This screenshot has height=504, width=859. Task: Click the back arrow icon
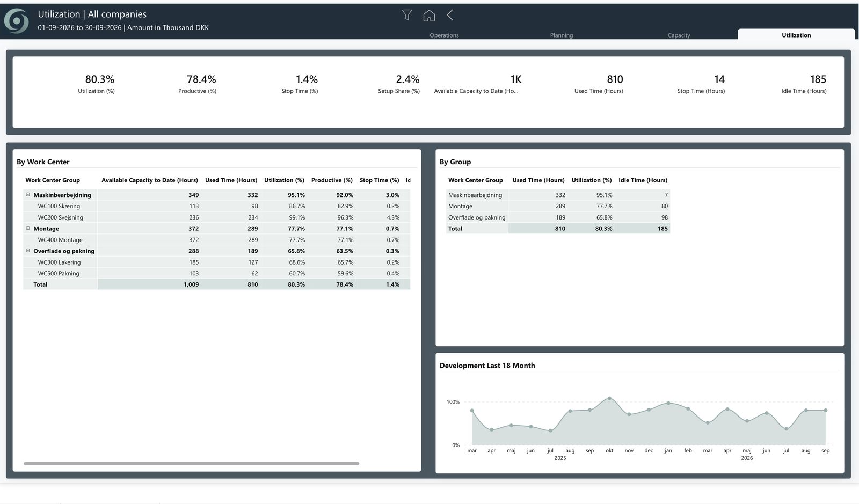450,16
